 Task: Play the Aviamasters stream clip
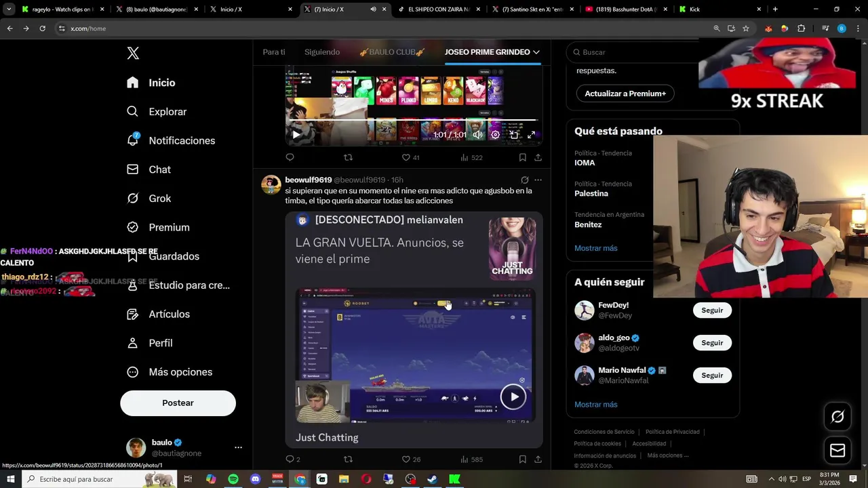point(513,397)
